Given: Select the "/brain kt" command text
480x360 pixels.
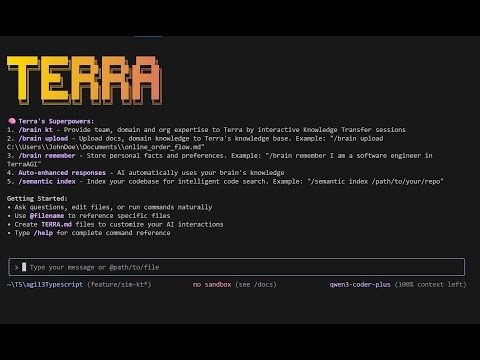Looking at the screenshot, I should click(x=35, y=130).
